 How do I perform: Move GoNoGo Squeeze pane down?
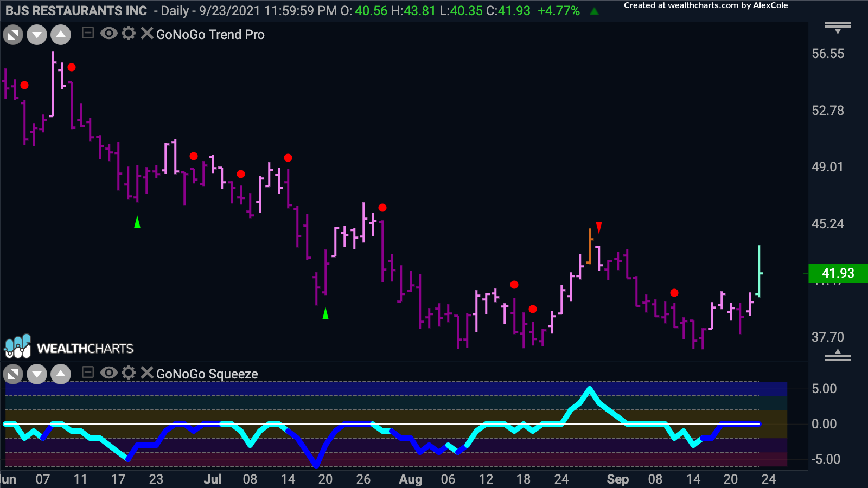pos(37,374)
